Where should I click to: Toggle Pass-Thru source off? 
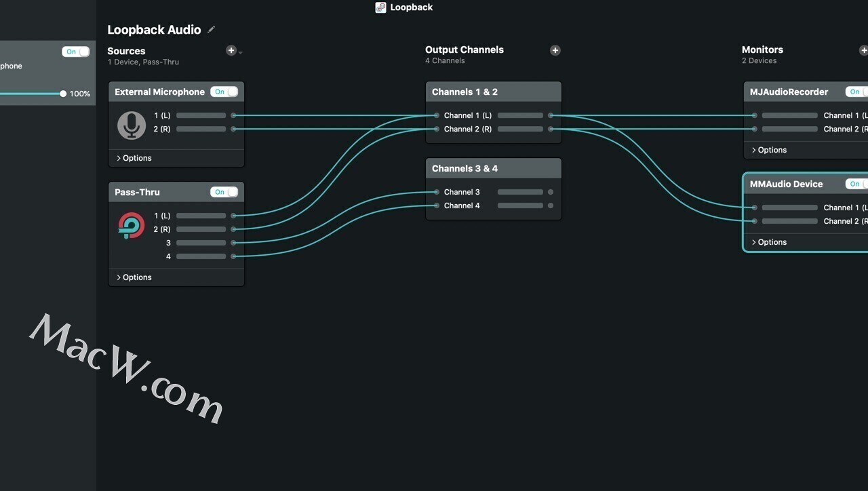click(224, 192)
